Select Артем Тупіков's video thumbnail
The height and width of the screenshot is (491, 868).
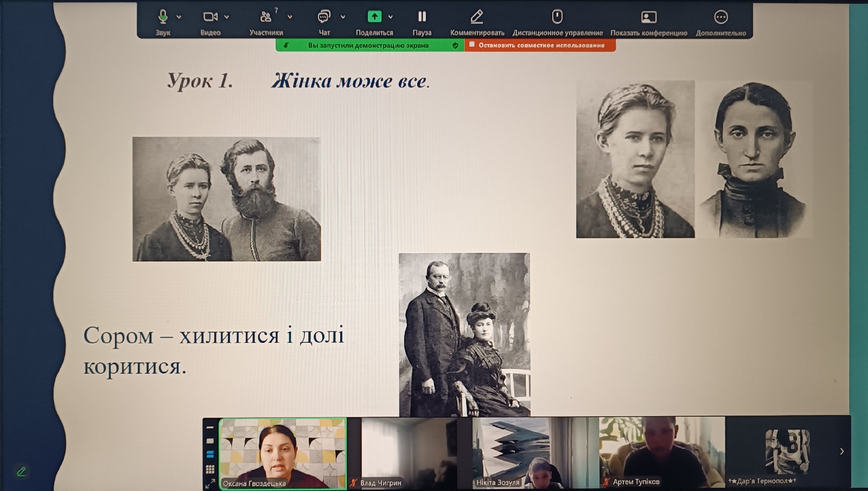tap(662, 452)
